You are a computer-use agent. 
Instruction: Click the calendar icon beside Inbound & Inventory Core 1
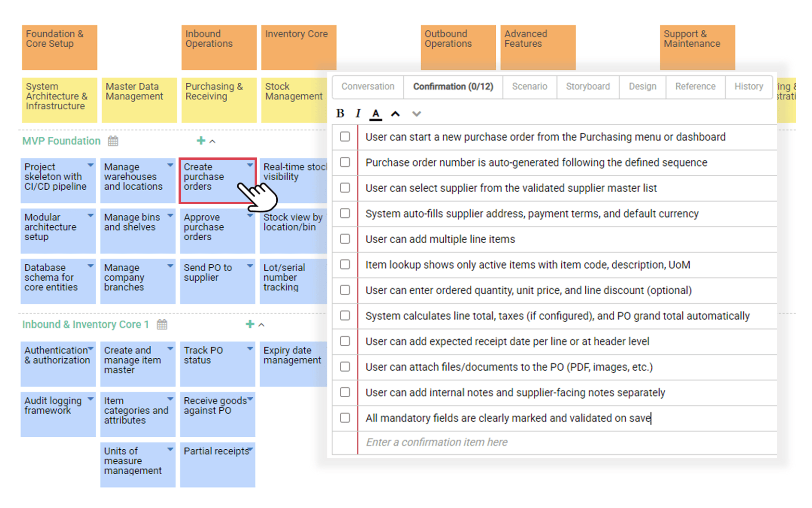(x=162, y=325)
